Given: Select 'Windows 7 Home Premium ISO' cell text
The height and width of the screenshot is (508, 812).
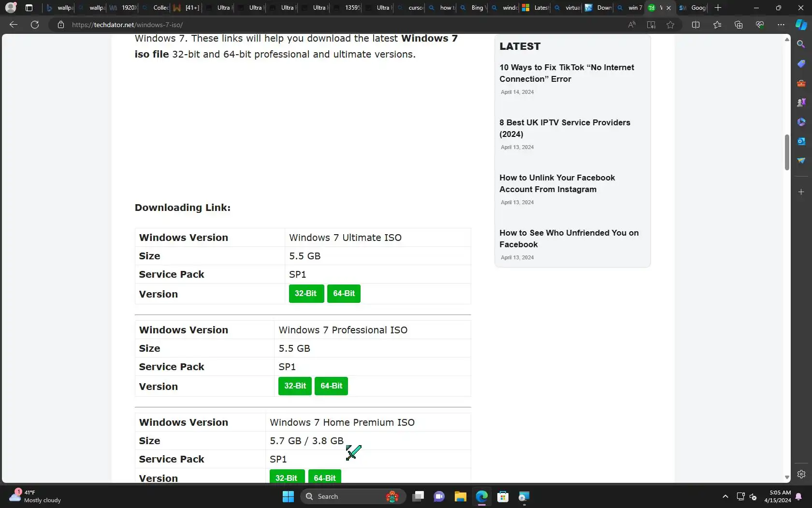Looking at the screenshot, I should click(x=342, y=422).
